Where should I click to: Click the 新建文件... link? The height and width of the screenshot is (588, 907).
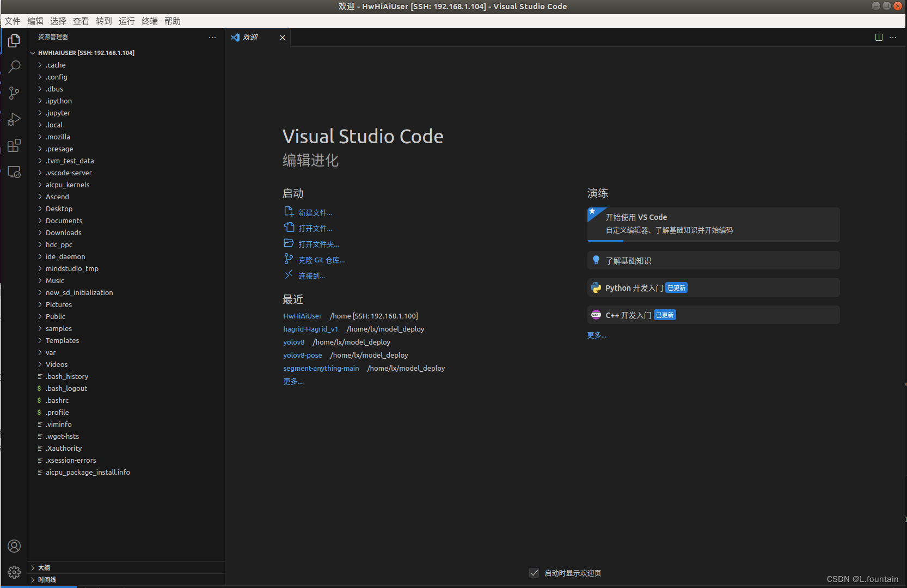(315, 212)
